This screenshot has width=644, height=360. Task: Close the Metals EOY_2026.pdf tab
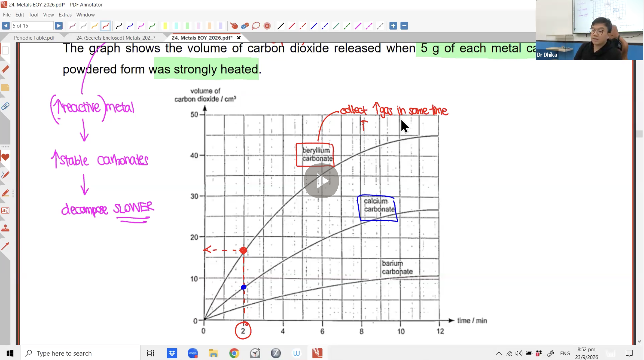click(239, 38)
